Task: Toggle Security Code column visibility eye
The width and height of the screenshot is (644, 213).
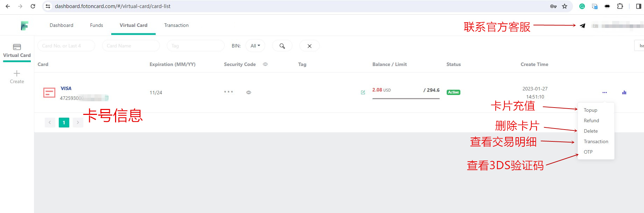Action: 266,64
